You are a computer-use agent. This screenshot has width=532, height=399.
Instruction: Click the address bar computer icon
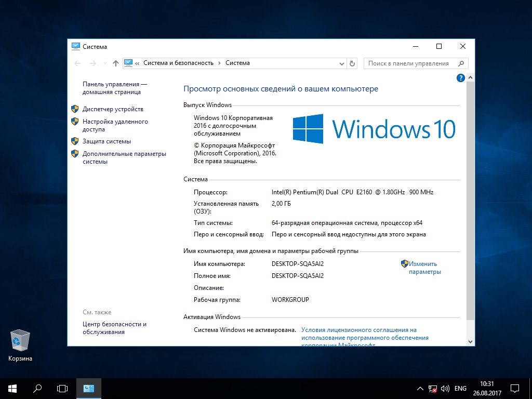(128, 63)
